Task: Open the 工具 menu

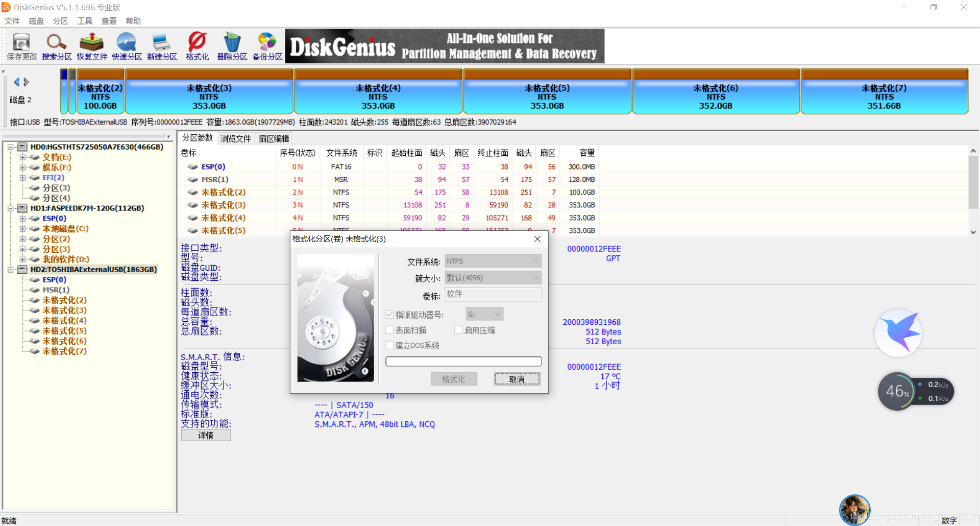Action: (85, 21)
